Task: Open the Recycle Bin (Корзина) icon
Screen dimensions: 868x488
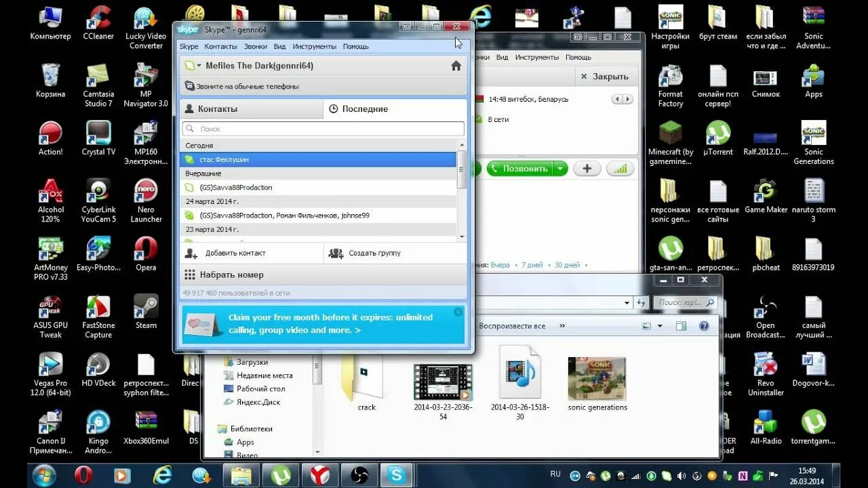Action: 51,81
